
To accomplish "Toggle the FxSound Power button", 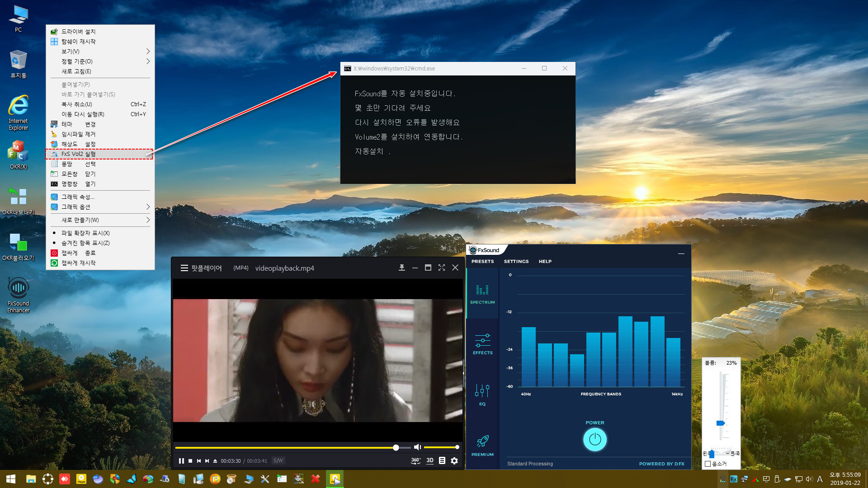I will [595, 439].
